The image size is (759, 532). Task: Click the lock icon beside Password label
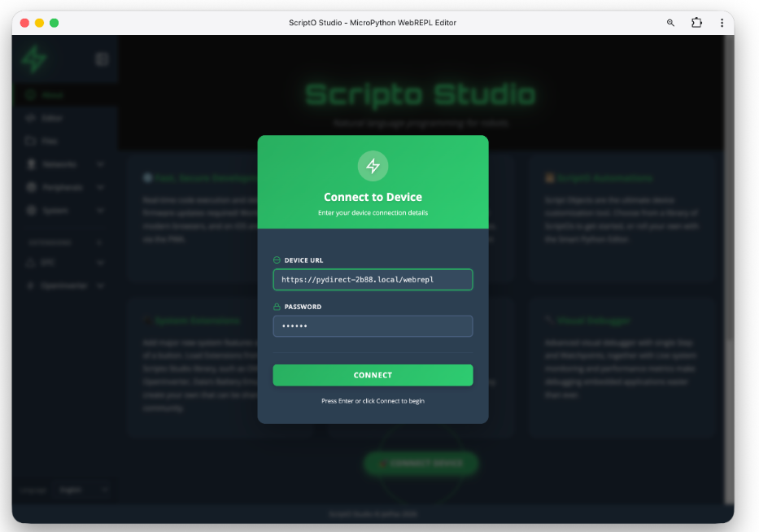pyautogui.click(x=277, y=307)
